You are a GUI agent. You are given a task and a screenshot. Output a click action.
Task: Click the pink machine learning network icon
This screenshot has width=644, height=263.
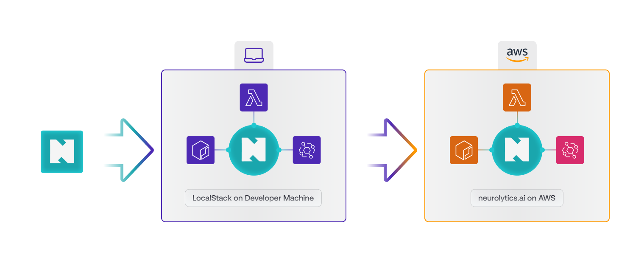pyautogui.click(x=570, y=150)
